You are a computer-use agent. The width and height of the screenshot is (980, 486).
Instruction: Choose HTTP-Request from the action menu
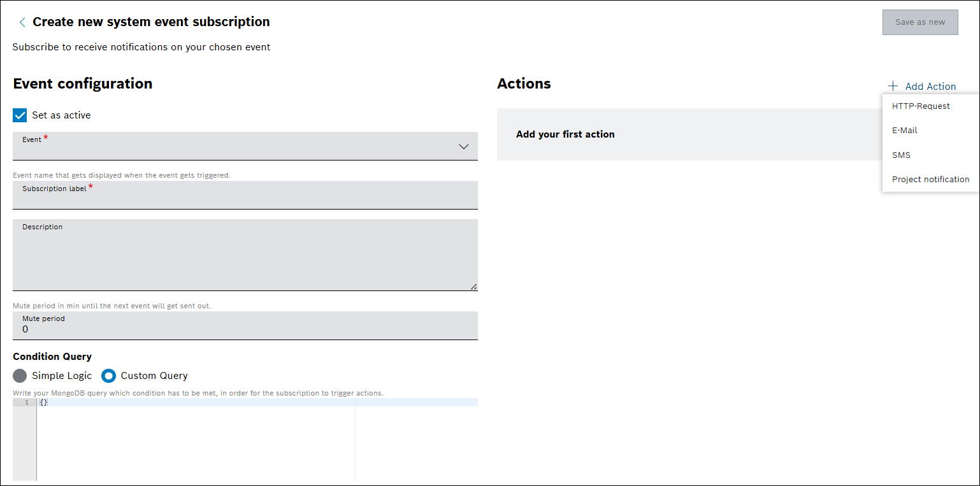[921, 106]
